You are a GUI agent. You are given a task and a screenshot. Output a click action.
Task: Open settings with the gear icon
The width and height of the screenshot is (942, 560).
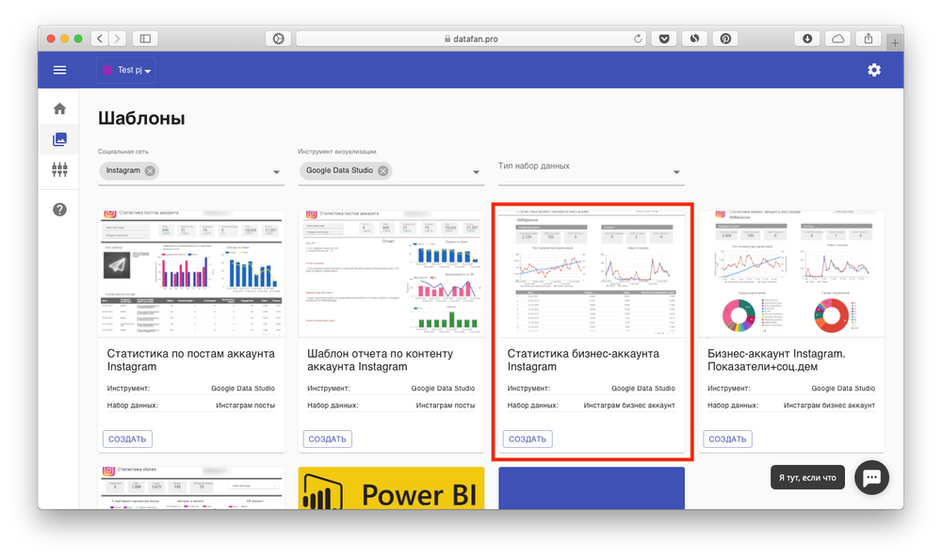tap(873, 71)
